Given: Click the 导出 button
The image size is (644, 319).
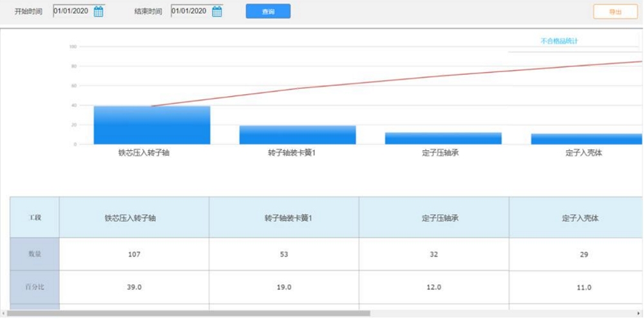Looking at the screenshot, I should tap(615, 12).
